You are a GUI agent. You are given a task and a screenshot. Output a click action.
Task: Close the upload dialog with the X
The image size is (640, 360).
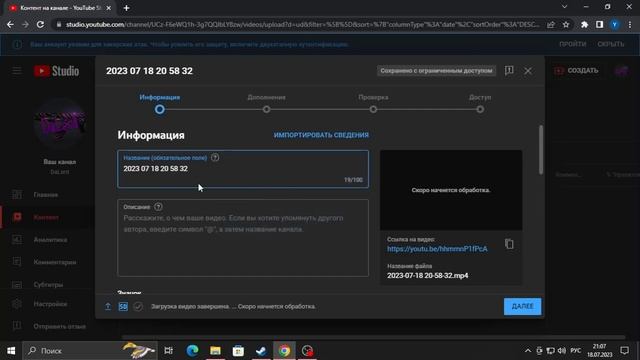point(528,71)
